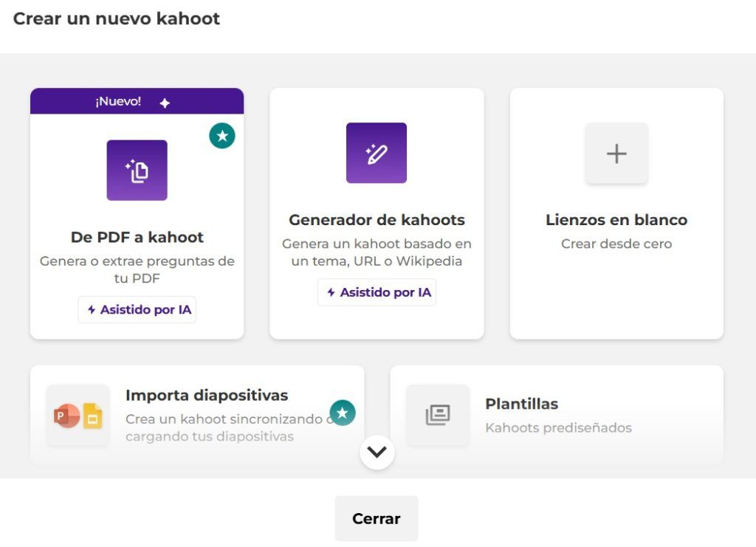The width and height of the screenshot is (756, 547).
Task: Click the plus icon for blank canvas
Action: 616,154
